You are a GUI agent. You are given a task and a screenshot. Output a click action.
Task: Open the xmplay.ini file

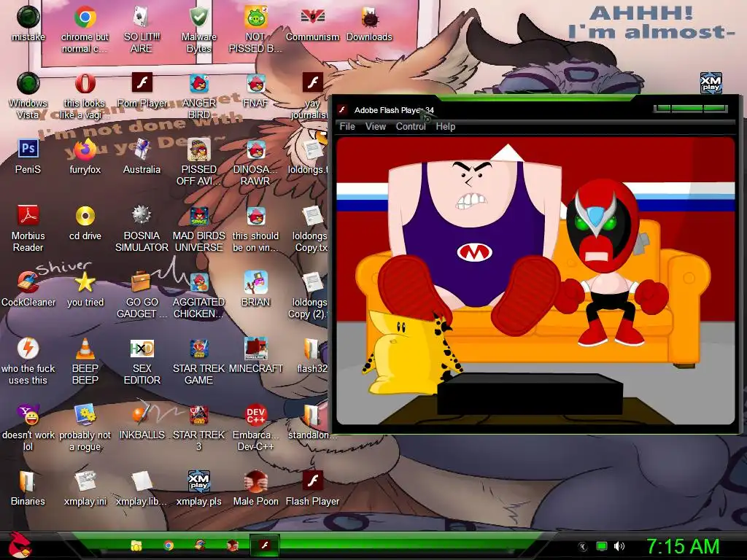point(85,488)
